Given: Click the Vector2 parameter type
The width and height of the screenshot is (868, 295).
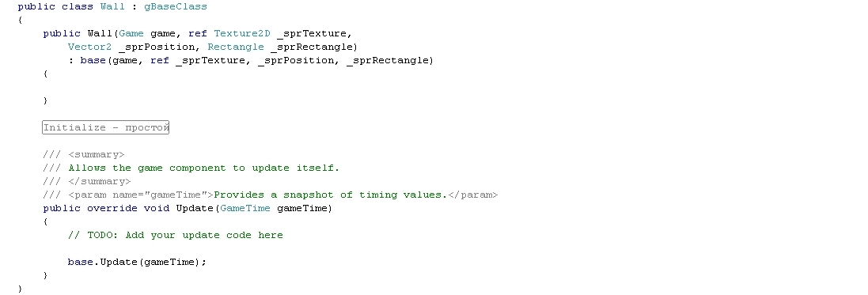Looking at the screenshot, I should (89, 47).
